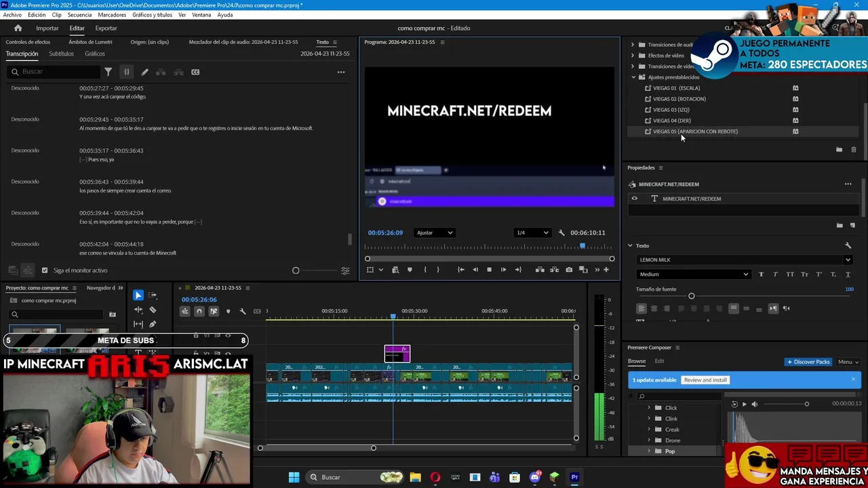Toggle linked selection in timeline

point(214,311)
